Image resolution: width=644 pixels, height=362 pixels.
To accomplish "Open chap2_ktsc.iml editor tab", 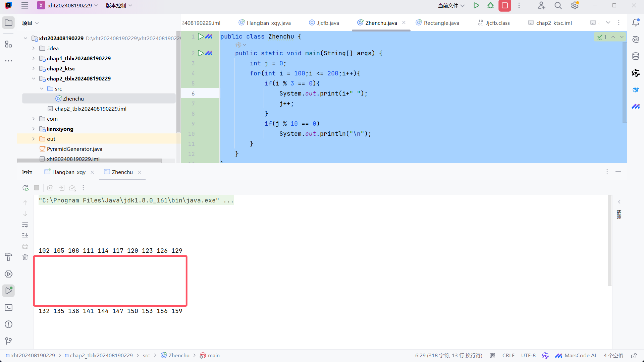I will pyautogui.click(x=550, y=23).
